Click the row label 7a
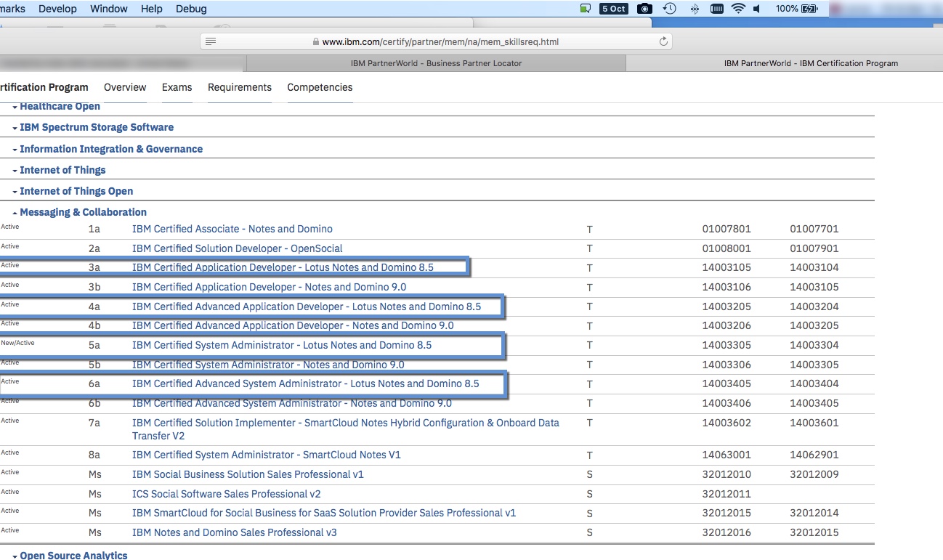Image resolution: width=943 pixels, height=560 pixels. 94,423
